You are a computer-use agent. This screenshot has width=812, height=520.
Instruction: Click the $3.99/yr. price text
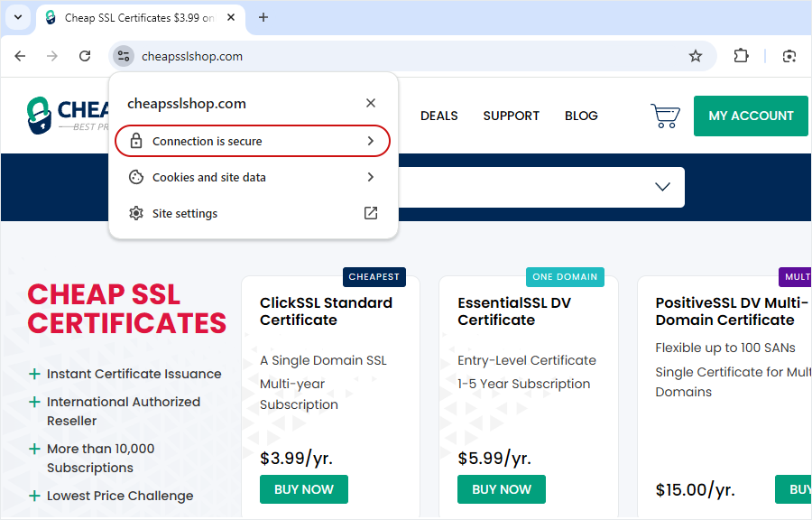(296, 458)
